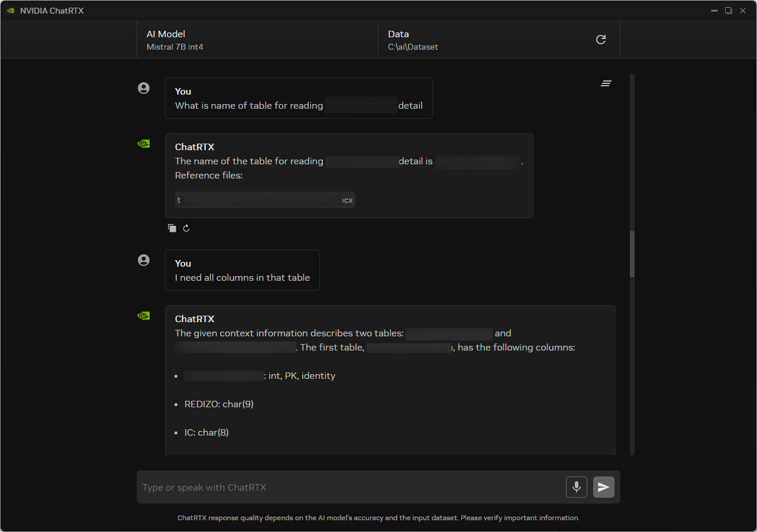
Task: Minimize the ChatRTX window
Action: (714, 11)
